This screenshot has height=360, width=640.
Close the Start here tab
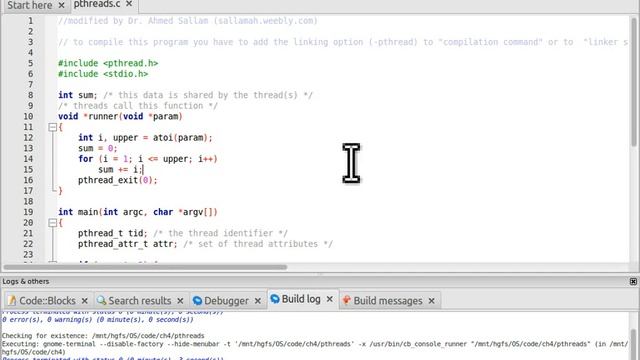click(x=61, y=5)
